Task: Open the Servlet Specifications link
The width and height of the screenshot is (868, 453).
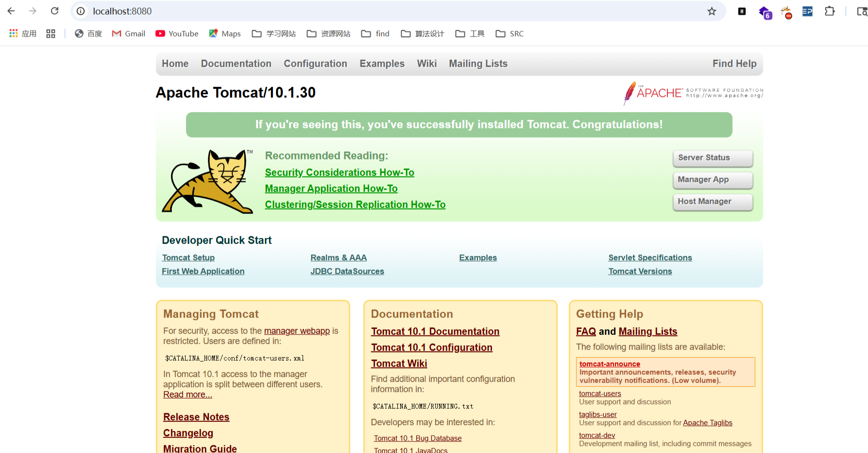Action: (x=650, y=258)
